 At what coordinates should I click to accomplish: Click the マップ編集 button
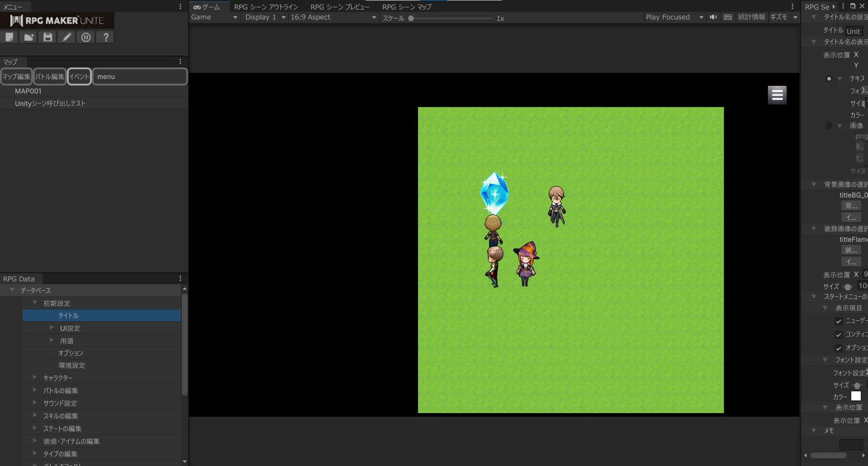tap(16, 76)
